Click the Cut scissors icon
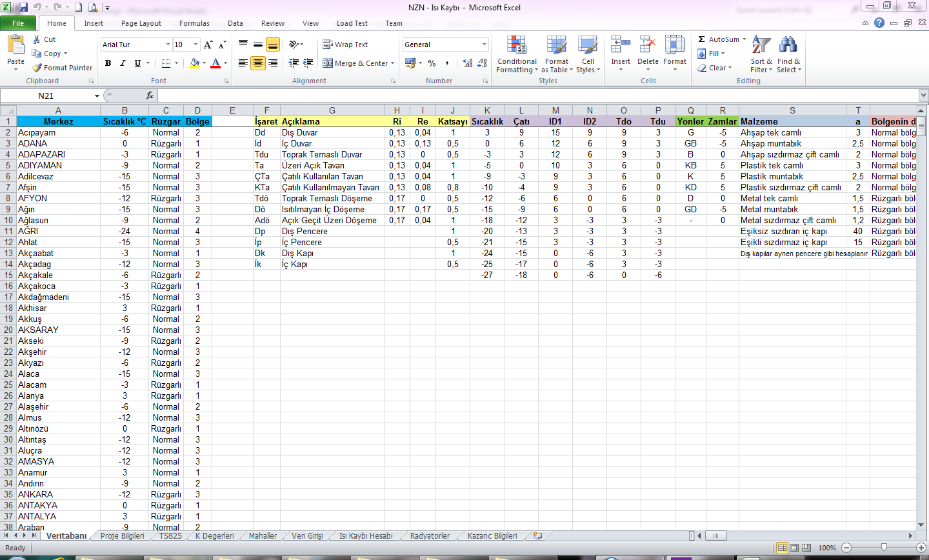The height and width of the screenshot is (560, 929). 37,39
